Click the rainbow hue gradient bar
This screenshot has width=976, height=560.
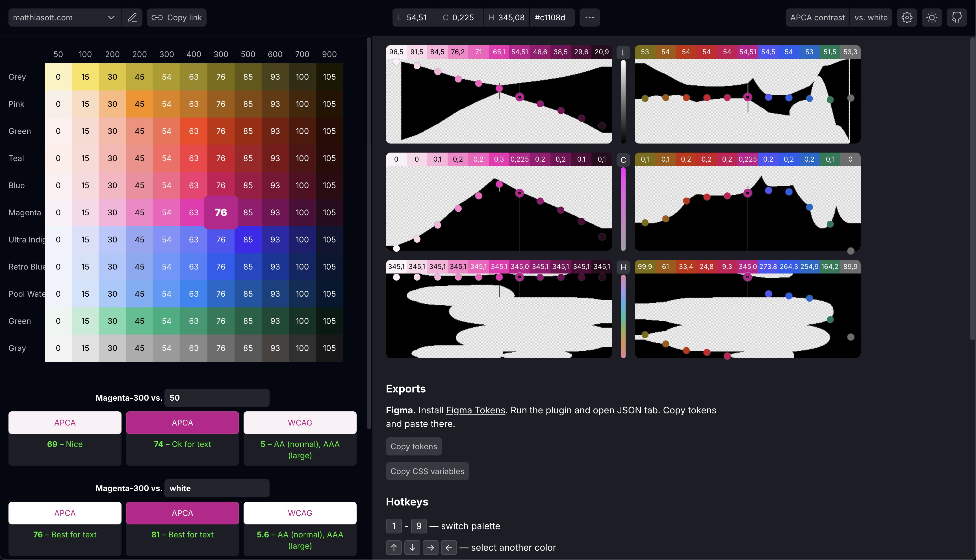(623, 316)
